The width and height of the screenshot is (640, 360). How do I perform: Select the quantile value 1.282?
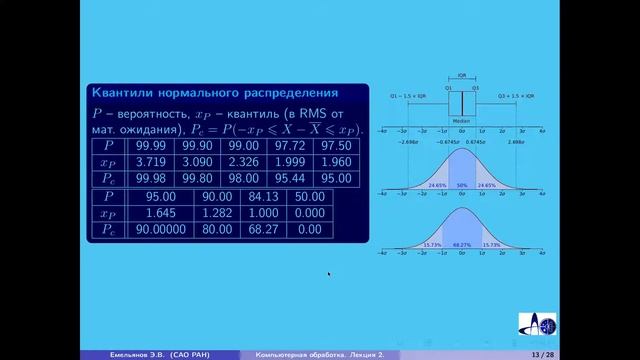(x=217, y=213)
